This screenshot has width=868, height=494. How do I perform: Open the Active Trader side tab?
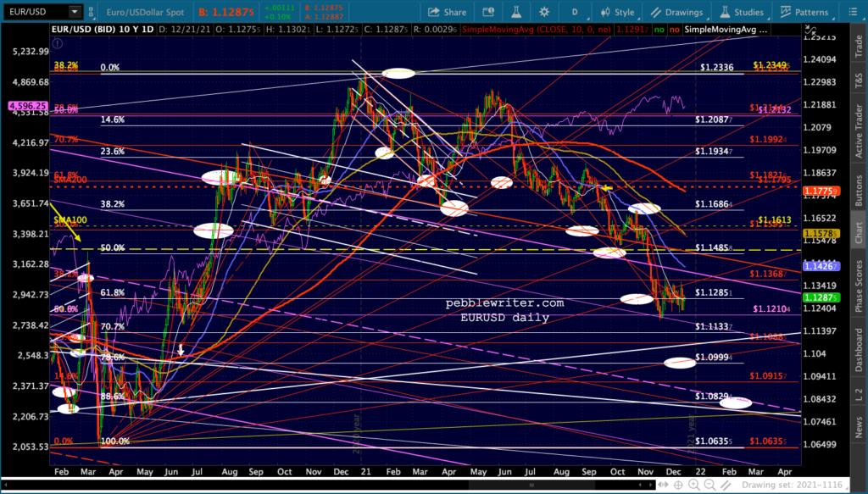859,130
